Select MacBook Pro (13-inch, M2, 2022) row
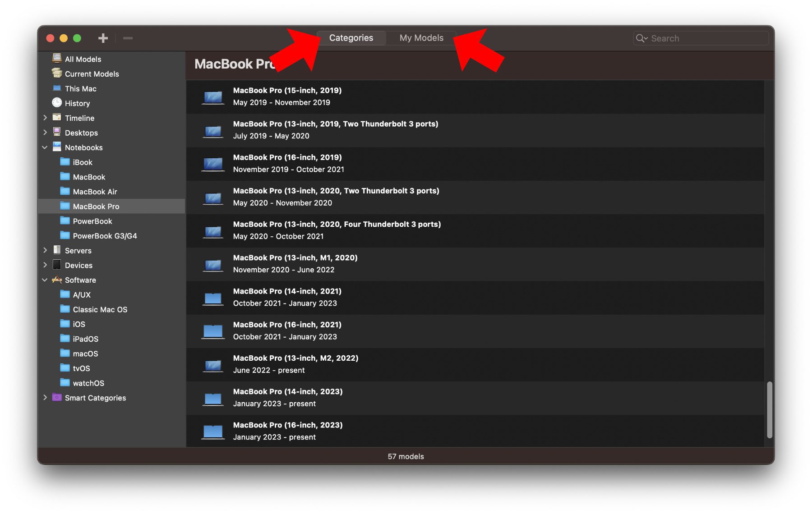 pos(475,364)
